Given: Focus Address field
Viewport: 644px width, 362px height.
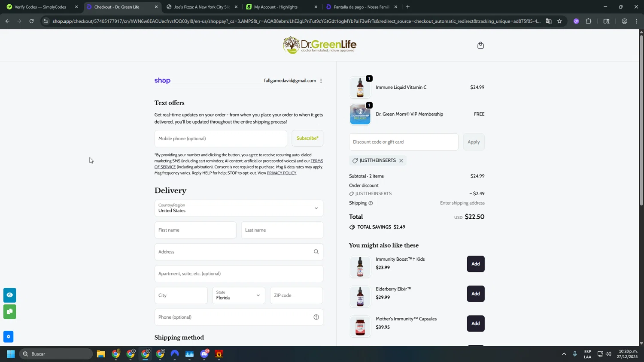Looking at the screenshot, I should 239,252.
